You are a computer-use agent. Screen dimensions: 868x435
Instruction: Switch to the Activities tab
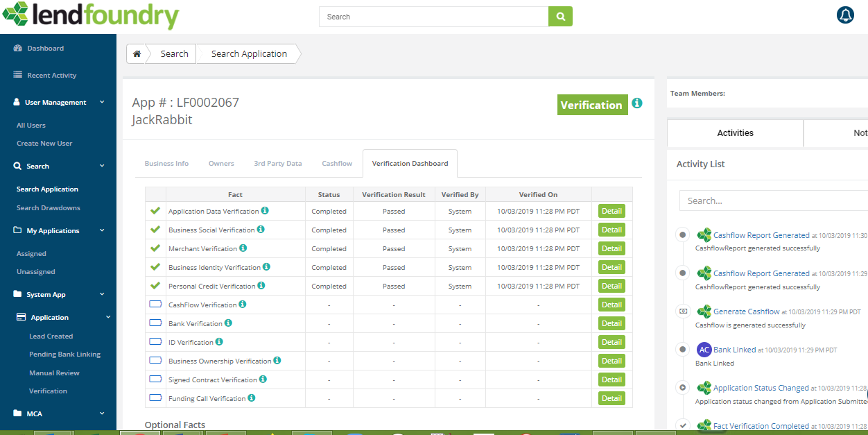click(x=735, y=133)
